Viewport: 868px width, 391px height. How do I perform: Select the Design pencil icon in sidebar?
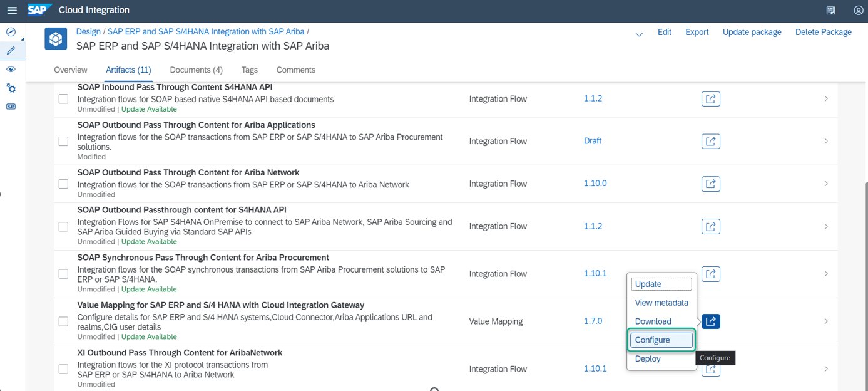(11, 51)
